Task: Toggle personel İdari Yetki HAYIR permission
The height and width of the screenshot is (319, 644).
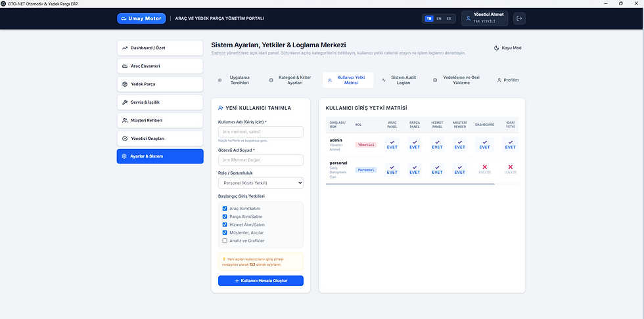Action: tap(511, 170)
